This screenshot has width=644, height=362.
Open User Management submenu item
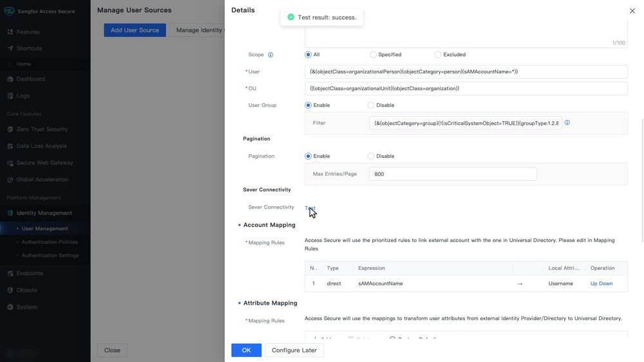click(x=45, y=229)
